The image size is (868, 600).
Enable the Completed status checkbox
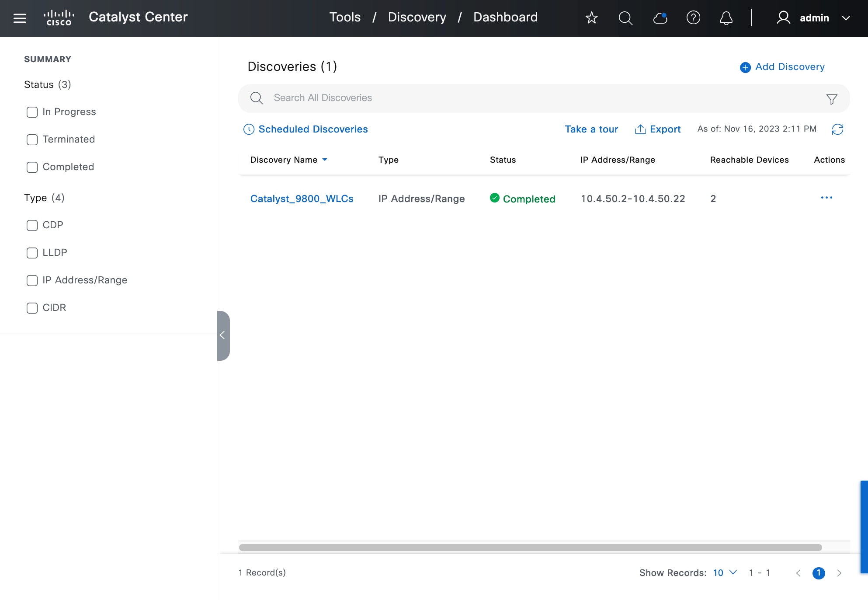pyautogui.click(x=32, y=167)
